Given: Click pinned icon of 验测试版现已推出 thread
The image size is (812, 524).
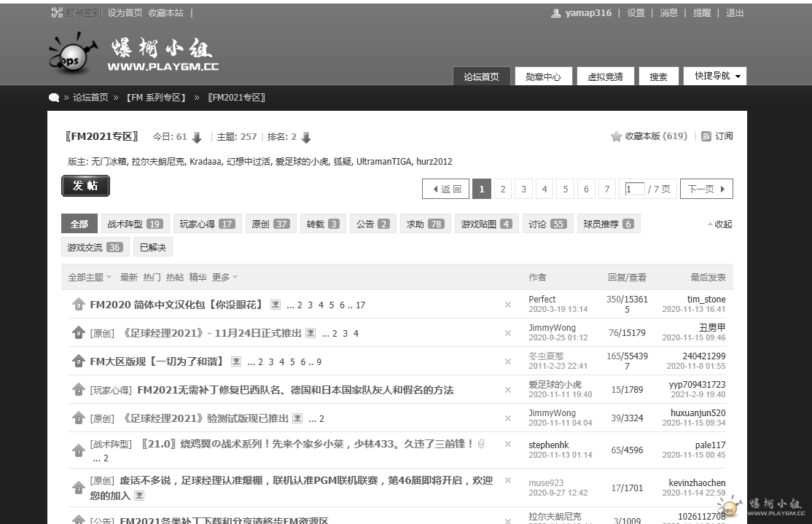Looking at the screenshot, I should click(x=78, y=418).
